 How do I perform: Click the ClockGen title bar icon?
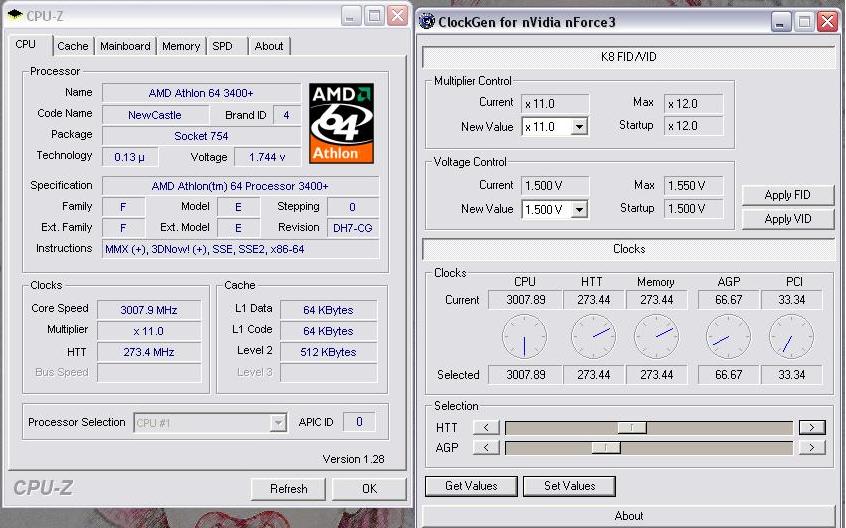[x=427, y=22]
